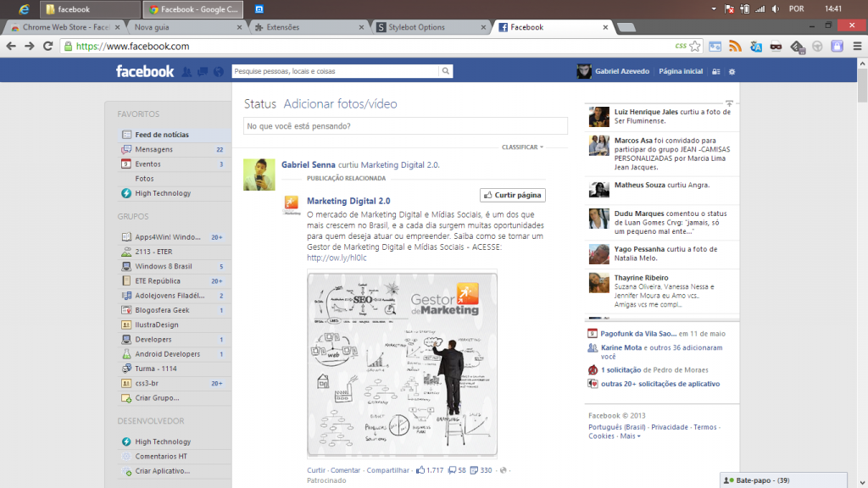Click the RSS feed extension icon
Image resolution: width=868 pixels, height=488 pixels.
(x=735, y=46)
